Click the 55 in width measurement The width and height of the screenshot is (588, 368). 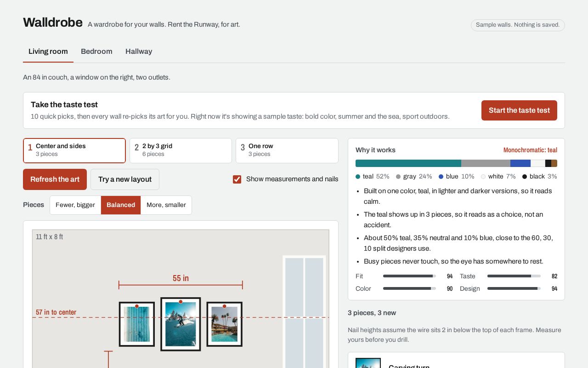point(181,278)
